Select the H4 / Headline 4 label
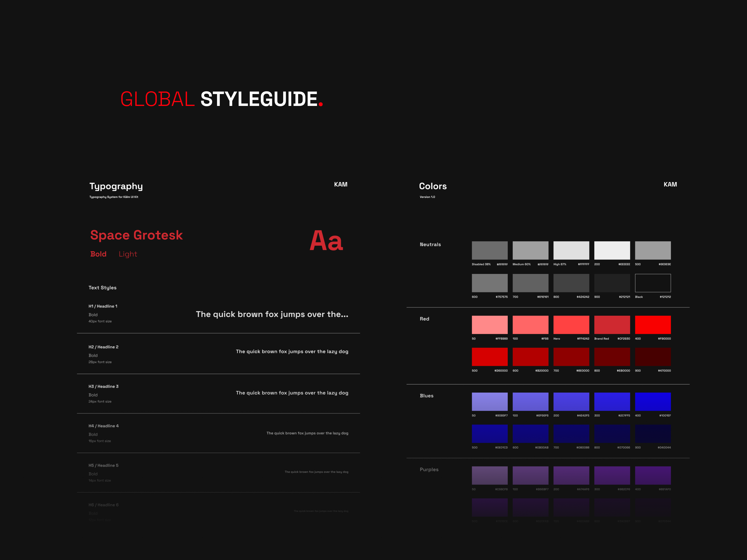The height and width of the screenshot is (560, 747). click(x=104, y=426)
